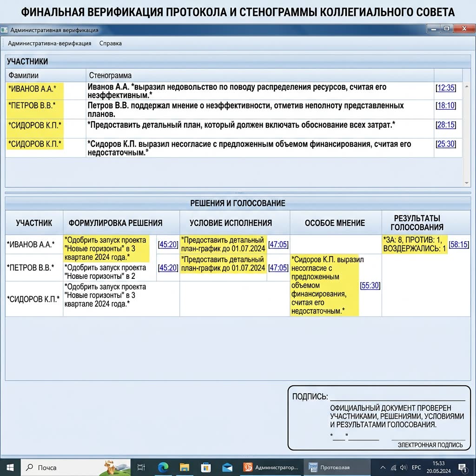This screenshot has width=476, height=476.
Task: Open the notification center icon
Action: 463,468
